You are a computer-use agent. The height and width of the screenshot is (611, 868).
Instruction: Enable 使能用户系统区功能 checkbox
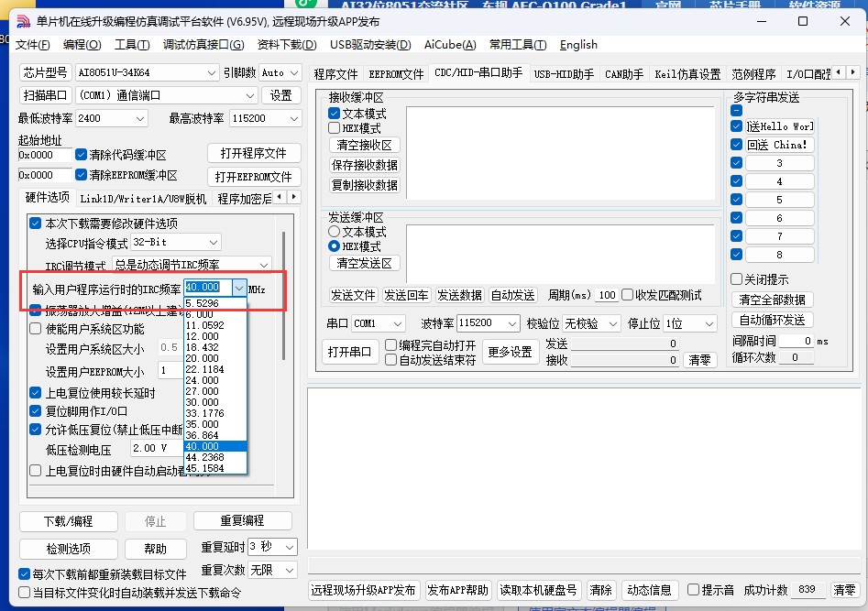click(36, 329)
